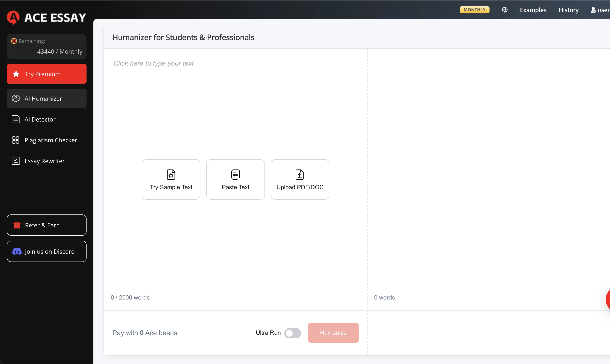
Task: Click the 'Humanizer for Students & Professionals' heading
Action: (x=183, y=37)
